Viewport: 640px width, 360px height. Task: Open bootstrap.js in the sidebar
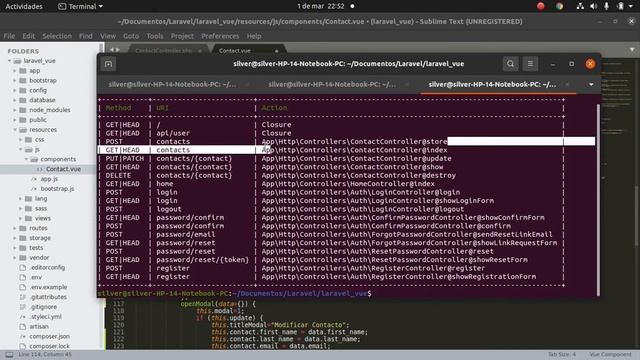(57, 189)
